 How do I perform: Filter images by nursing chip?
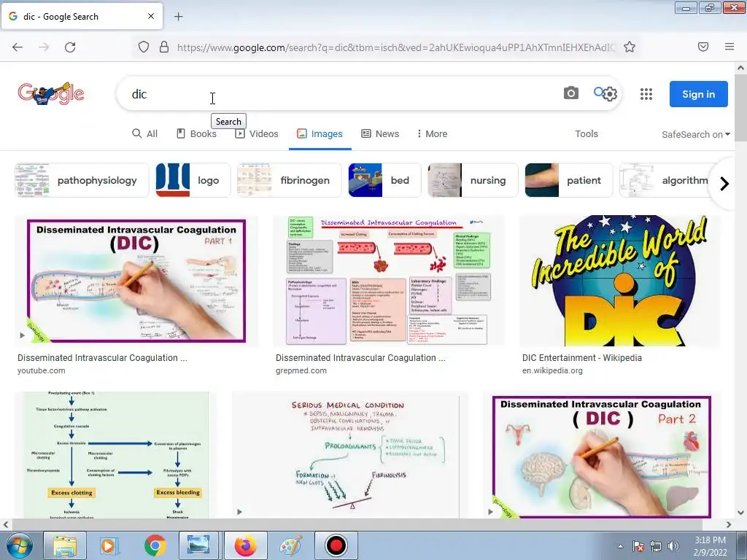473,180
